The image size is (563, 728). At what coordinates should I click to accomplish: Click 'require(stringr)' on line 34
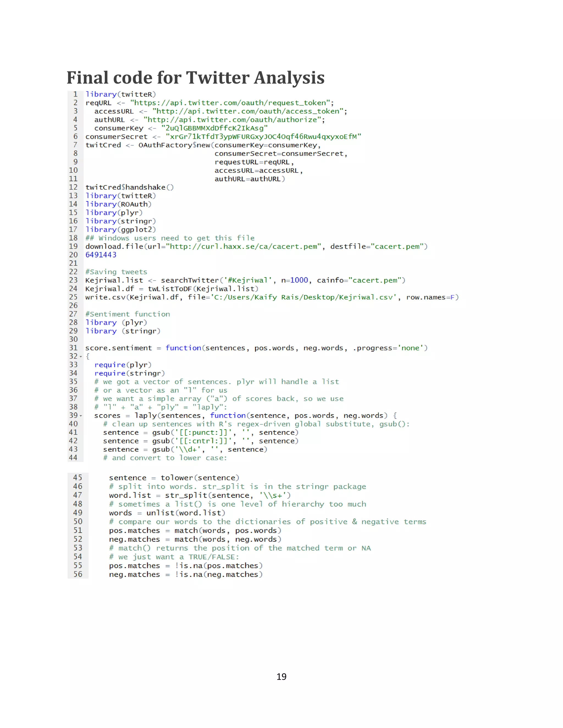pos(129,373)
